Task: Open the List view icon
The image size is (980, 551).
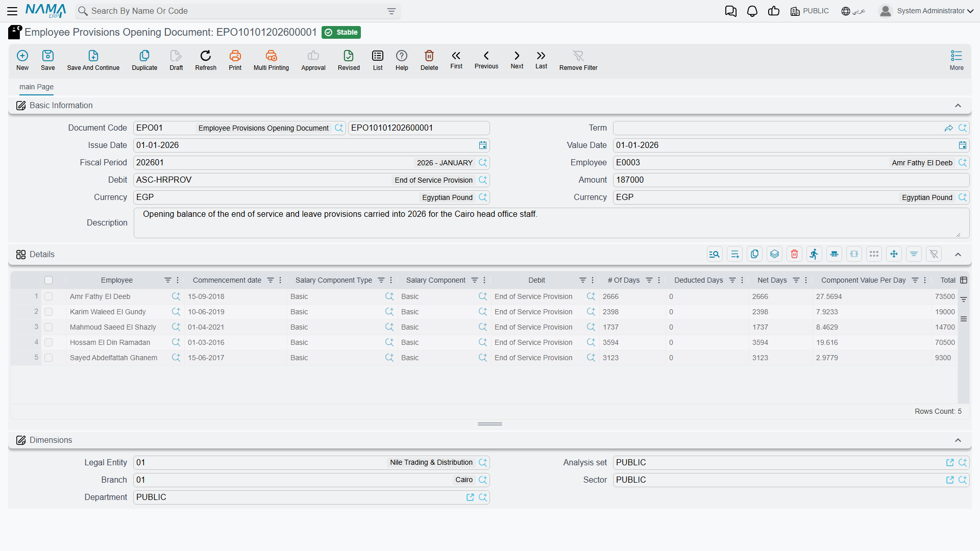Action: [x=378, y=56]
